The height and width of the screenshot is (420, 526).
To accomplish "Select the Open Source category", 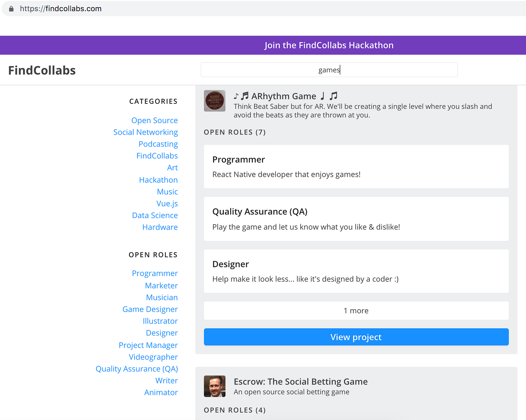I will coord(155,120).
